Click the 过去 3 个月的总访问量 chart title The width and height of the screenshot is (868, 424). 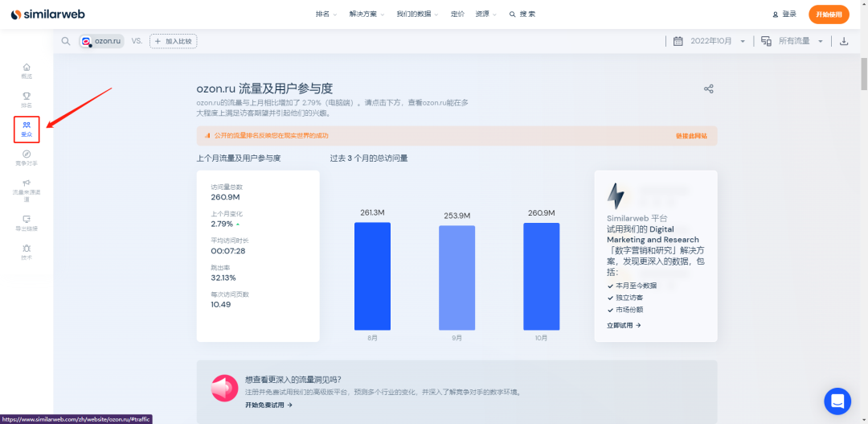(369, 158)
